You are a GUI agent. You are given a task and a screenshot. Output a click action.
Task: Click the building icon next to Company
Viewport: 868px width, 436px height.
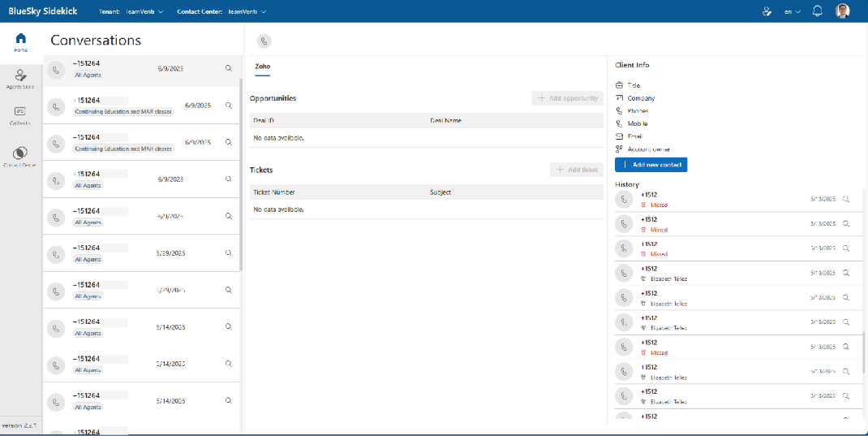(619, 98)
